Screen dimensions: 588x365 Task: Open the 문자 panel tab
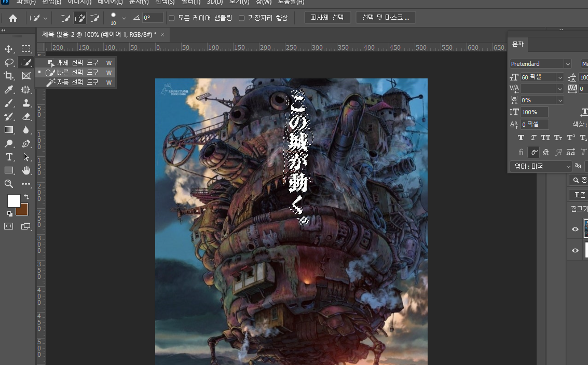(x=518, y=44)
